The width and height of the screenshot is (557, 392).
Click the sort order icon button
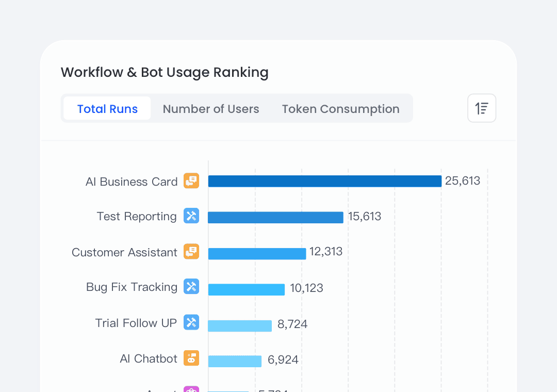(482, 108)
